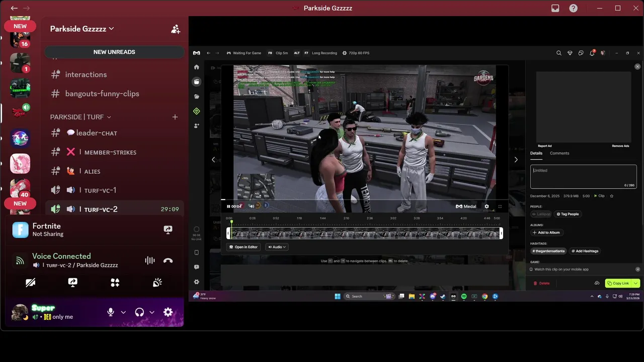Dismiss the watch on mobile app banner
Screen dimensions: 644x362
(x=637, y=269)
